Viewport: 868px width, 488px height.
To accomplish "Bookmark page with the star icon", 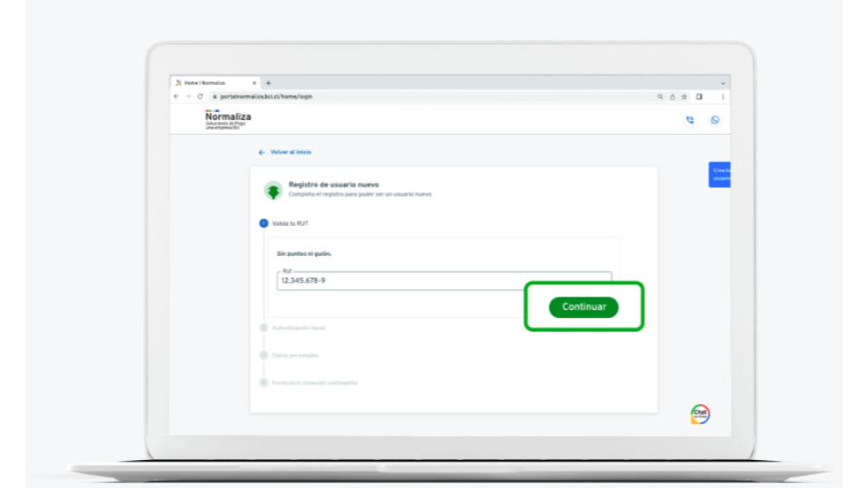I will click(684, 96).
